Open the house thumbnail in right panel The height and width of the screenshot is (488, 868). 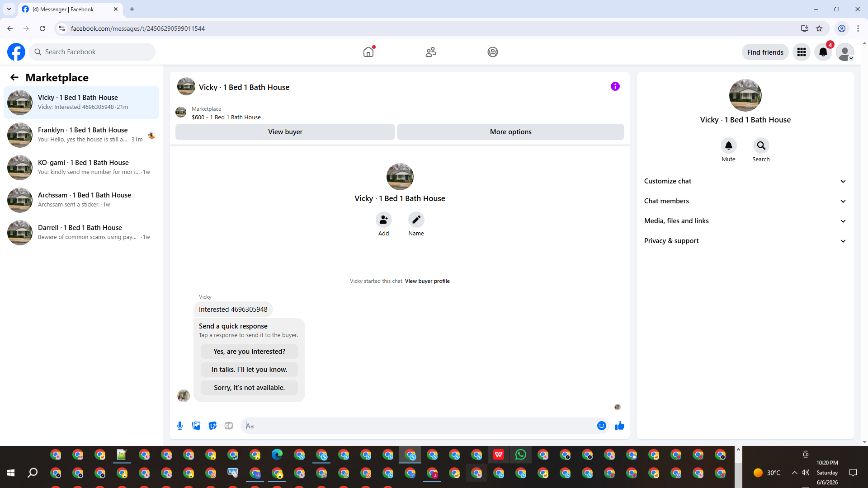click(745, 95)
